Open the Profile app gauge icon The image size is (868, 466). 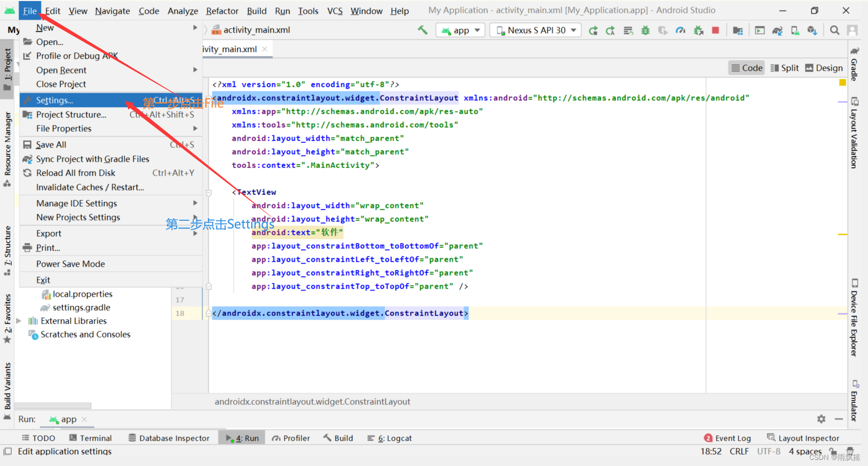pos(680,31)
